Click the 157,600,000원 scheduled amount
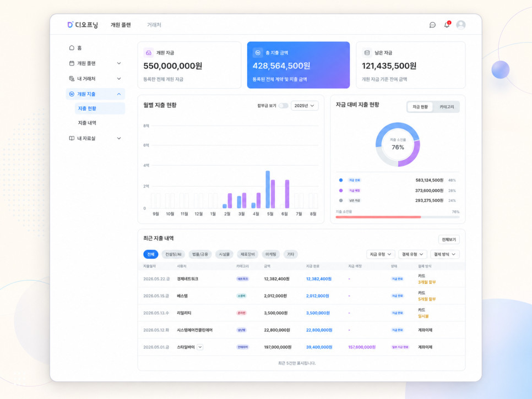 [x=362, y=347]
